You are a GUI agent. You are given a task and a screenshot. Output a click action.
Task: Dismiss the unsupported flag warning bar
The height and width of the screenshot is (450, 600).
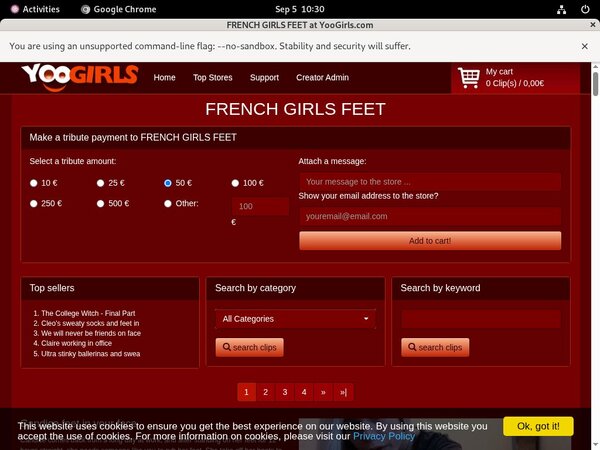(x=584, y=46)
